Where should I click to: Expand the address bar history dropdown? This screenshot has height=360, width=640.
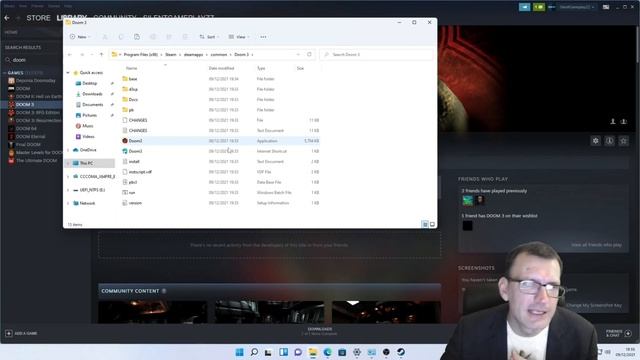click(298, 54)
